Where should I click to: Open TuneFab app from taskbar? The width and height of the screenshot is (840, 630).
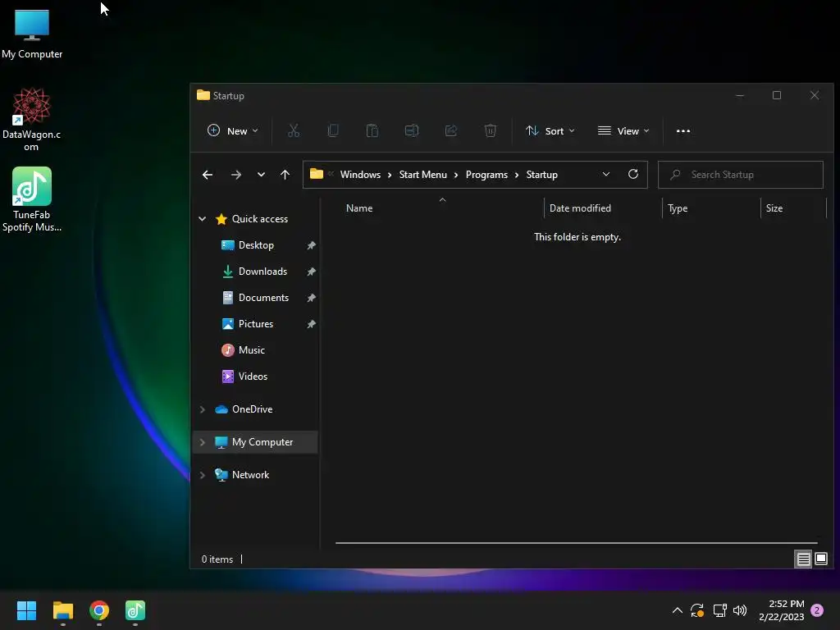(135, 610)
